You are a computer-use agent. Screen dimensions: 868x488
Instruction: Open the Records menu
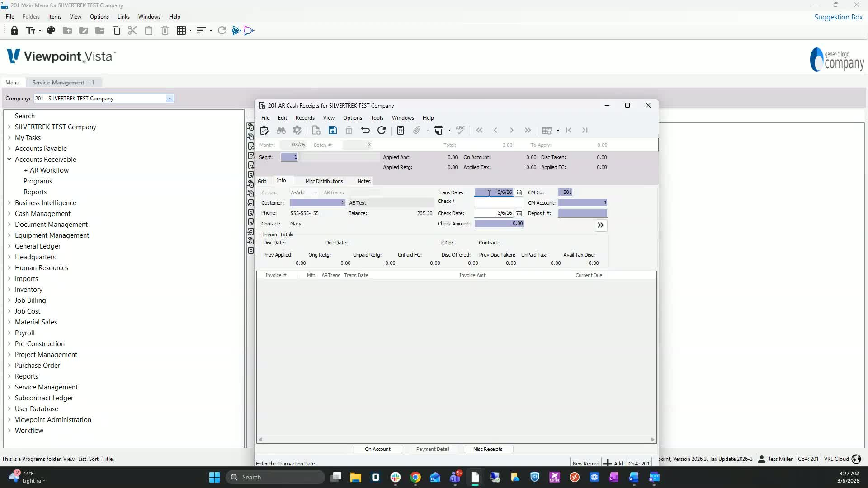[305, 118]
